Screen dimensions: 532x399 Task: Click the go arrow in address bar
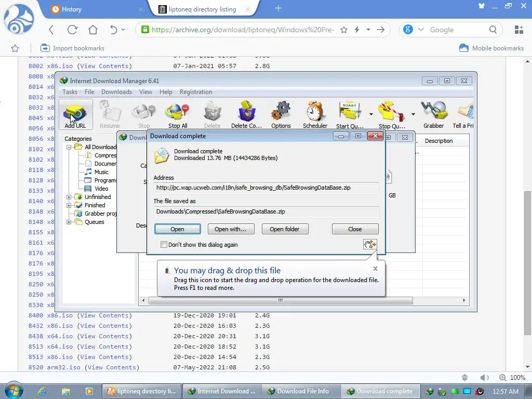click(x=381, y=30)
